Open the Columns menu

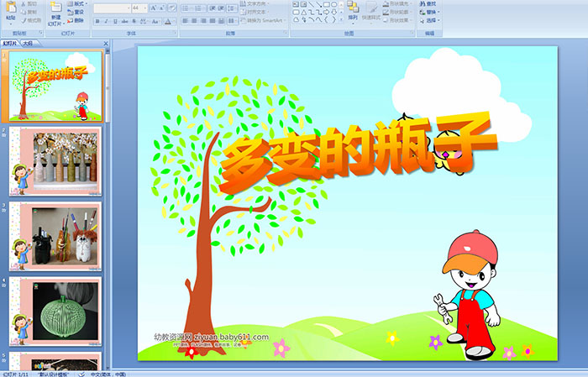232,21
